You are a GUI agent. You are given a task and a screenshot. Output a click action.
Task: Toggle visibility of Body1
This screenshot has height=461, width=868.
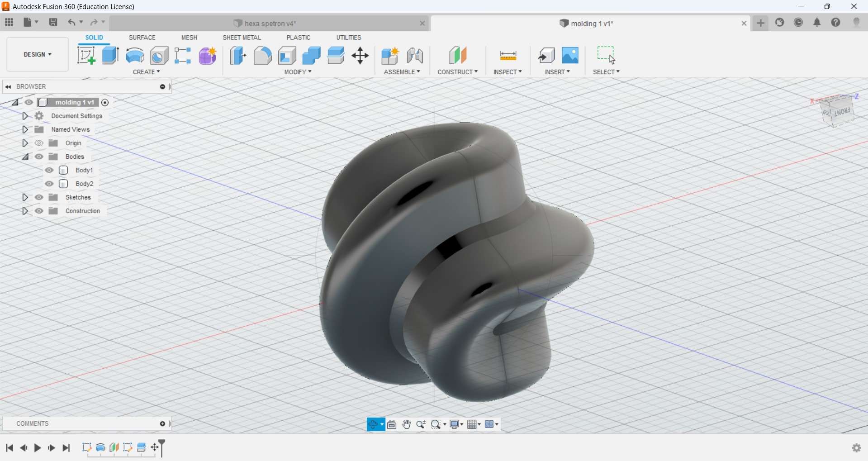pyautogui.click(x=49, y=170)
